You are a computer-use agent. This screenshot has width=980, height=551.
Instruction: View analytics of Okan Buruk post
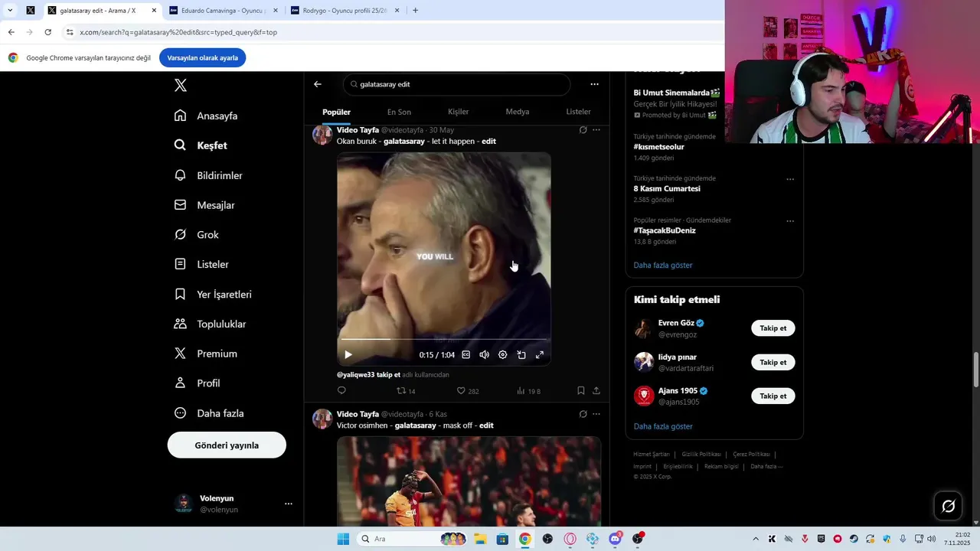[x=528, y=390]
